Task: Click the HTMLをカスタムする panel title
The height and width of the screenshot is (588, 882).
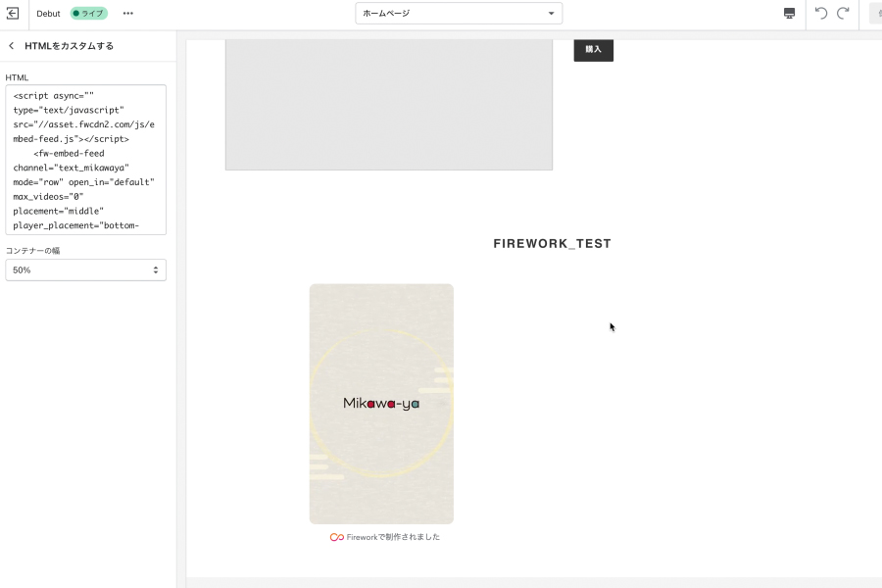Action: tap(70, 46)
